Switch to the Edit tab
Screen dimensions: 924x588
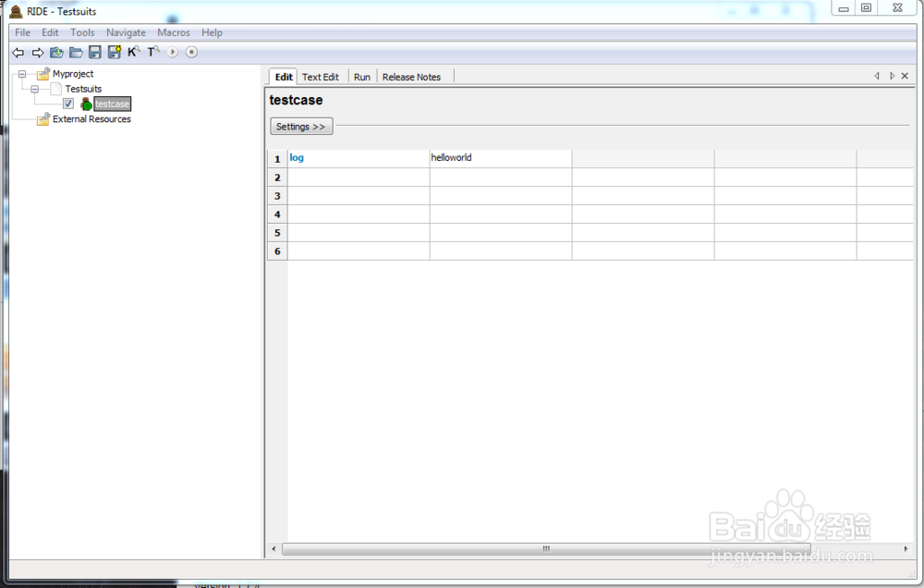point(284,77)
